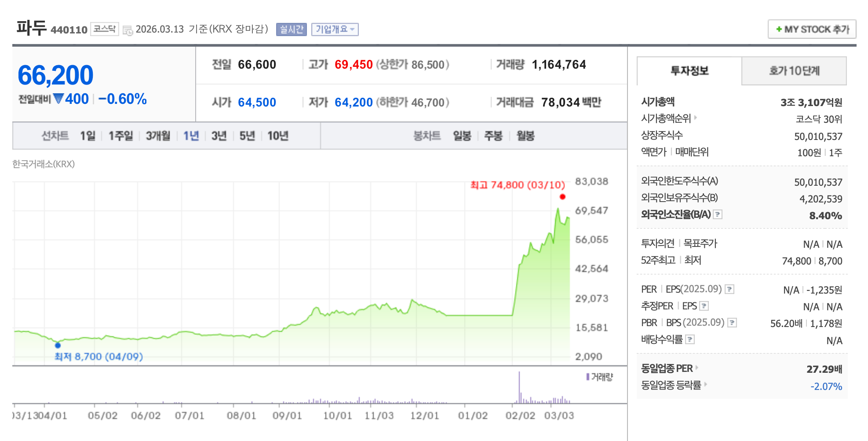The image size is (868, 441).
Task: Click the 시가 value 64,500
Action: (x=257, y=103)
